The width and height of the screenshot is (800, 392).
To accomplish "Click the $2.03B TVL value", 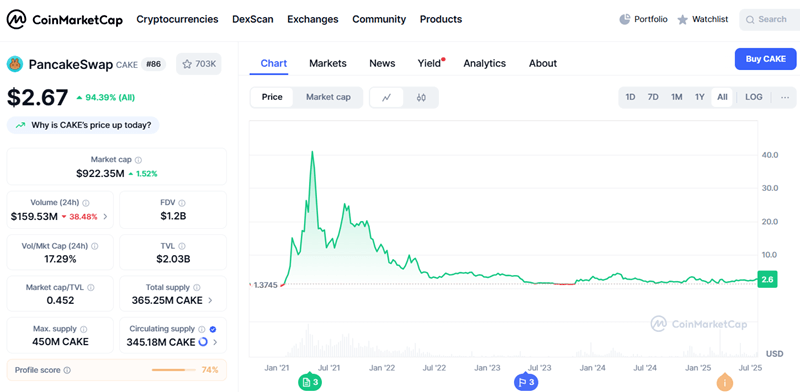I will click(x=173, y=259).
